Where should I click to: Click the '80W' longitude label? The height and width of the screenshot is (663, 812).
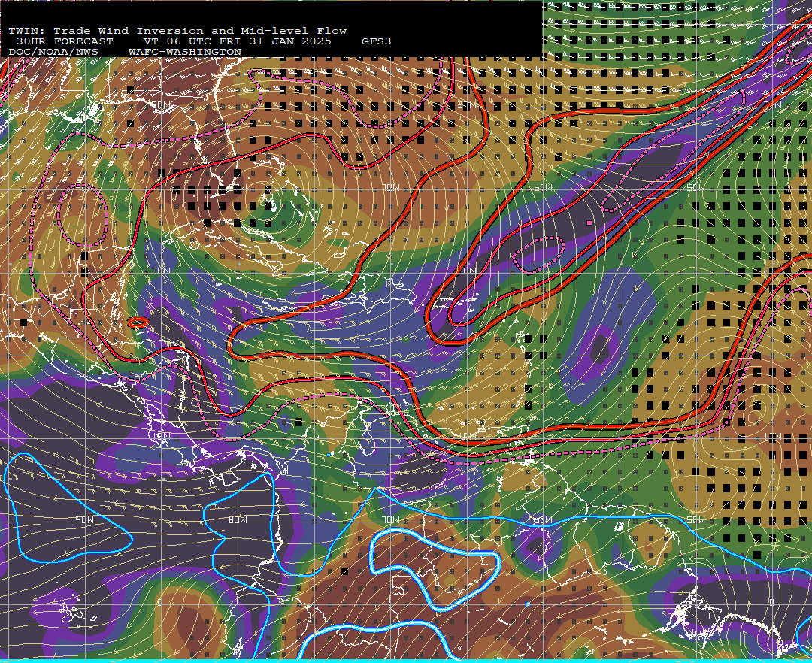238,519
